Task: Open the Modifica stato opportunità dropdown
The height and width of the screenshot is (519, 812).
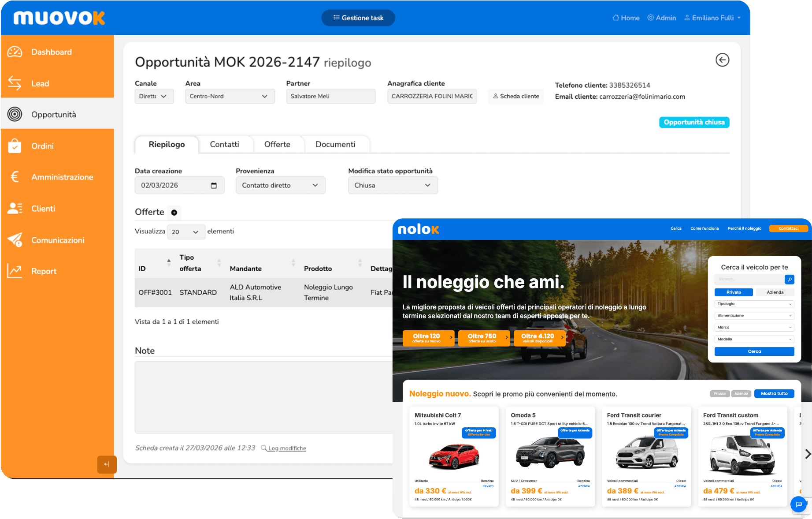Action: [x=393, y=185]
